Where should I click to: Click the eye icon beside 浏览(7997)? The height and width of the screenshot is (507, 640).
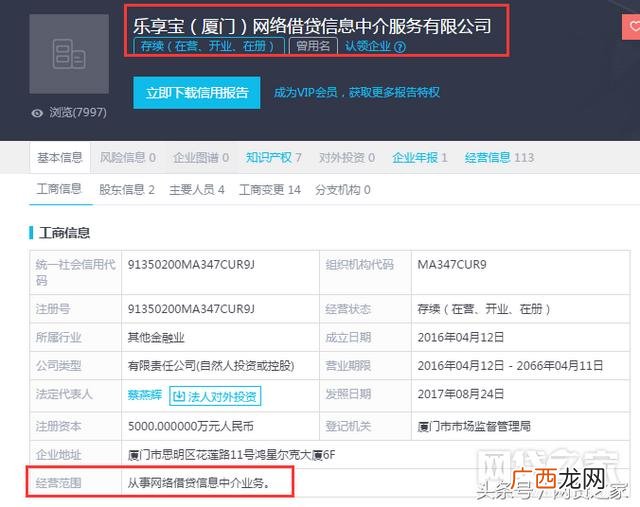37,113
